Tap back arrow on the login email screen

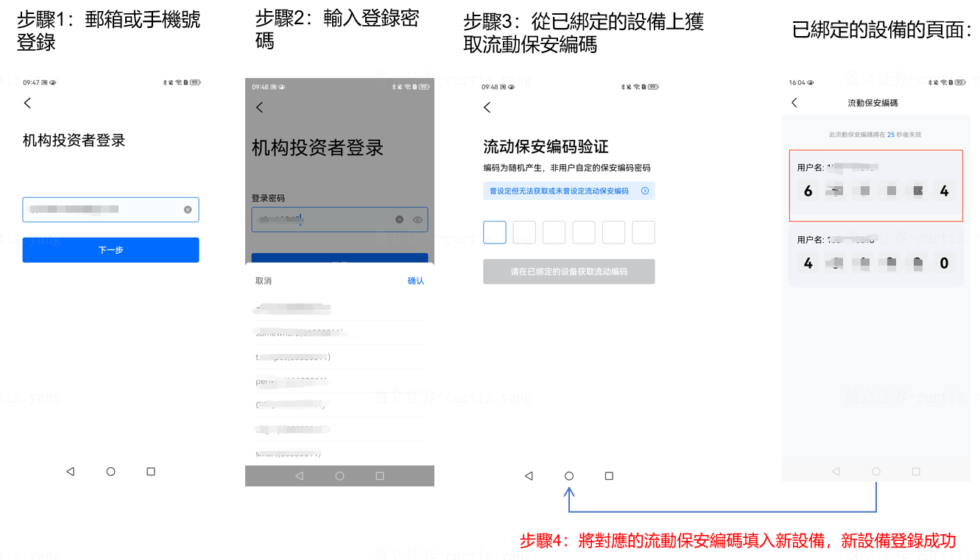pyautogui.click(x=27, y=103)
